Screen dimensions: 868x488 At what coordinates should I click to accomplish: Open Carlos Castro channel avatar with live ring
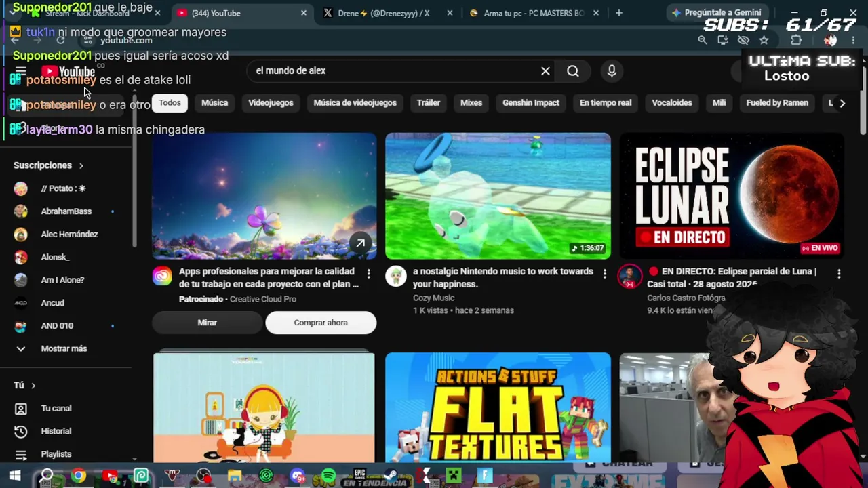(x=630, y=276)
